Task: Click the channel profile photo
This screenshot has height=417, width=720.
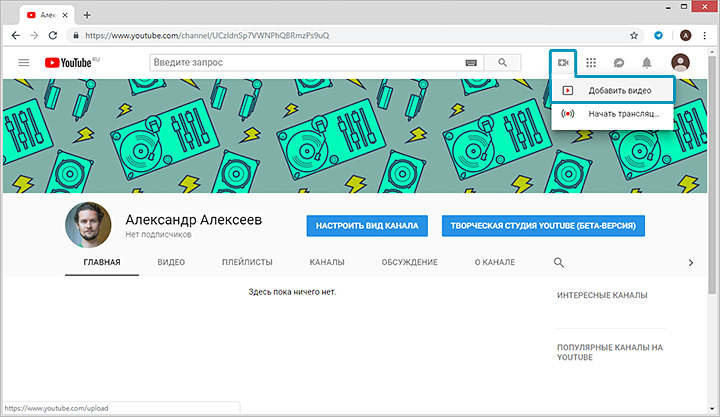Action: point(88,225)
